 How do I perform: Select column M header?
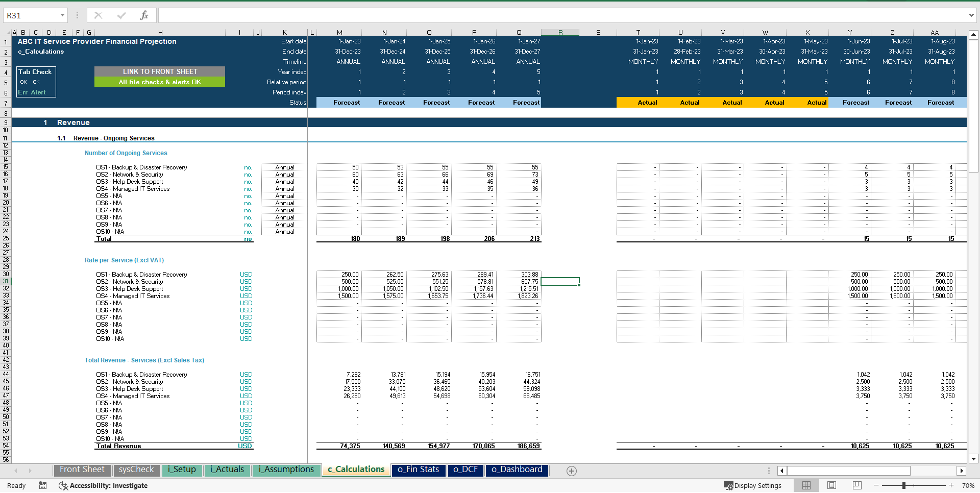(339, 32)
